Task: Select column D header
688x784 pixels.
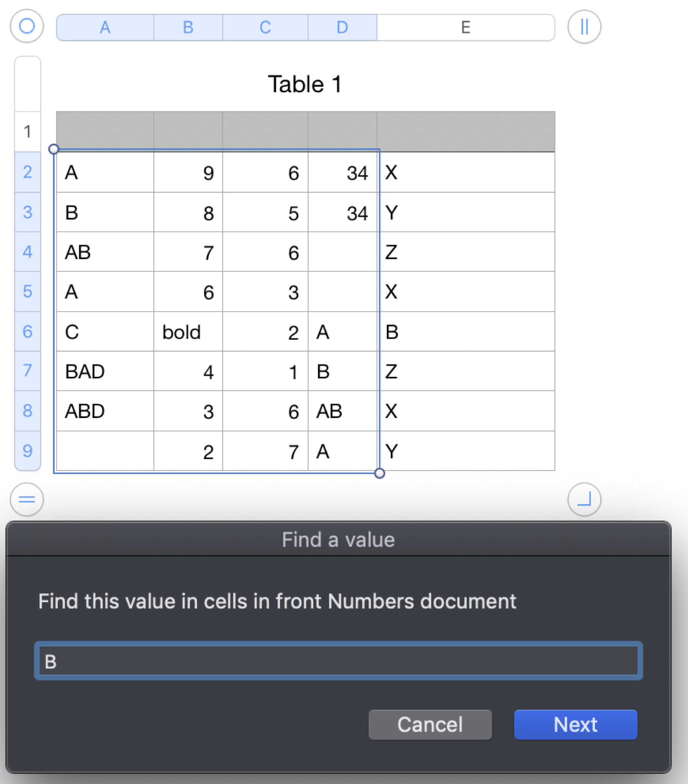Action: coord(342,27)
